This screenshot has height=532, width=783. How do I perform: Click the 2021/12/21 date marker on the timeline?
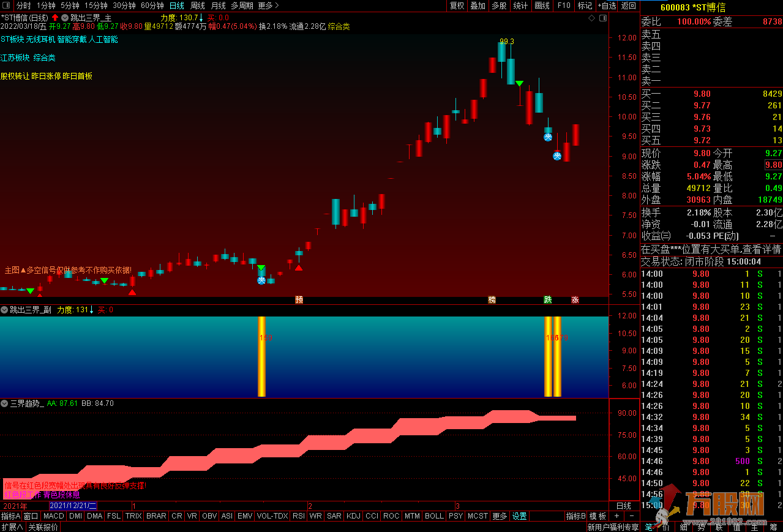click(x=72, y=506)
